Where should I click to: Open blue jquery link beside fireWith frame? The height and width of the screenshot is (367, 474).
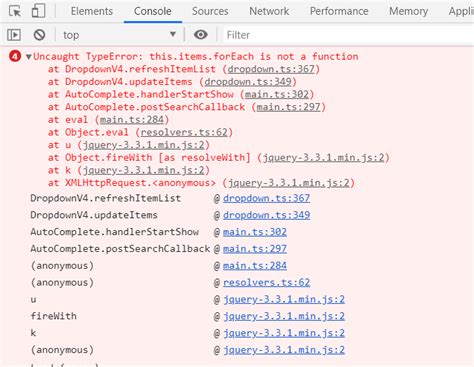(x=284, y=316)
